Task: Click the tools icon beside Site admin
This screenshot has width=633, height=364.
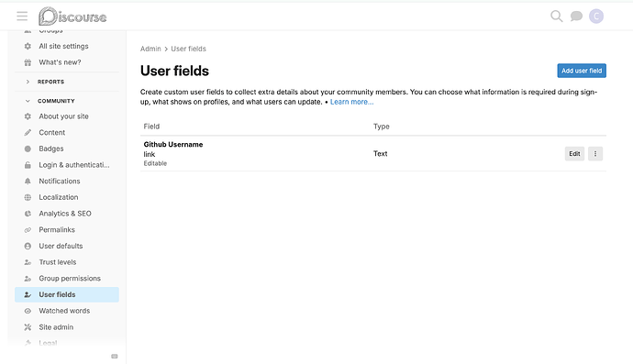Action: [x=28, y=327]
